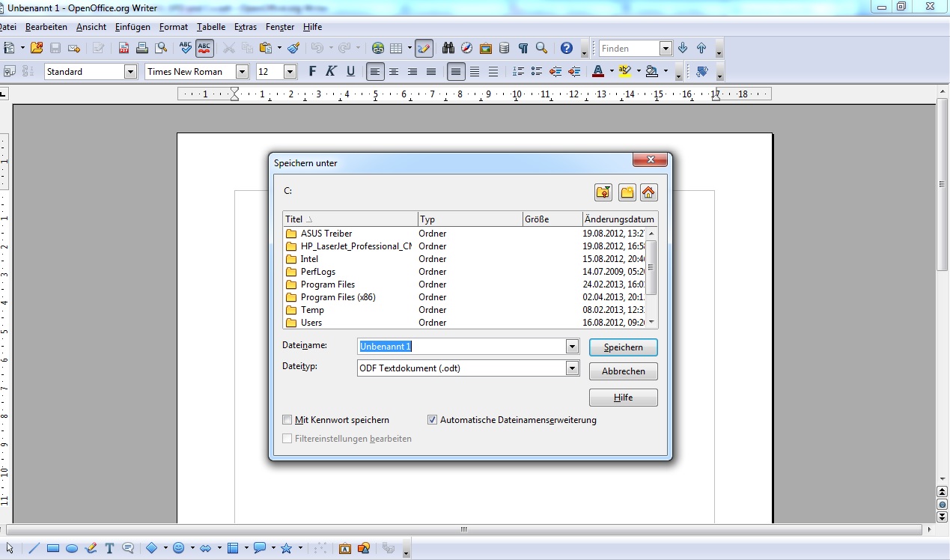Open the Format menu
The height and width of the screenshot is (560, 950).
click(x=173, y=27)
